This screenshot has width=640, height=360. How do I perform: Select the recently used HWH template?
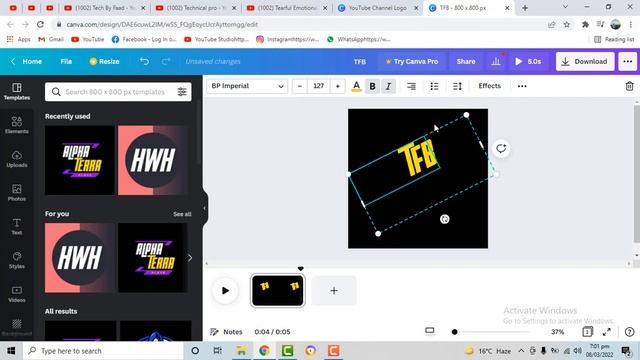coord(153,160)
